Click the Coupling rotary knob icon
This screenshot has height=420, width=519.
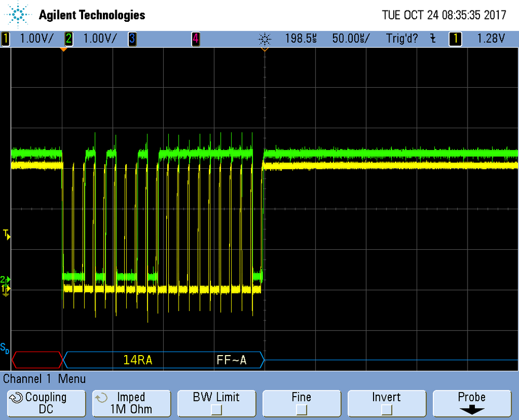(16, 398)
